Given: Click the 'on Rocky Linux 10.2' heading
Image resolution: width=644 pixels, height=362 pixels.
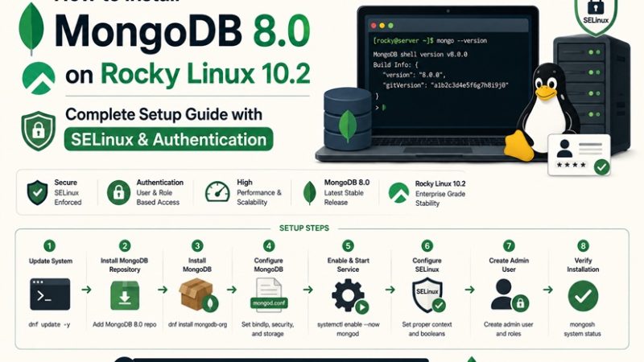Looking at the screenshot, I should coord(188,74).
